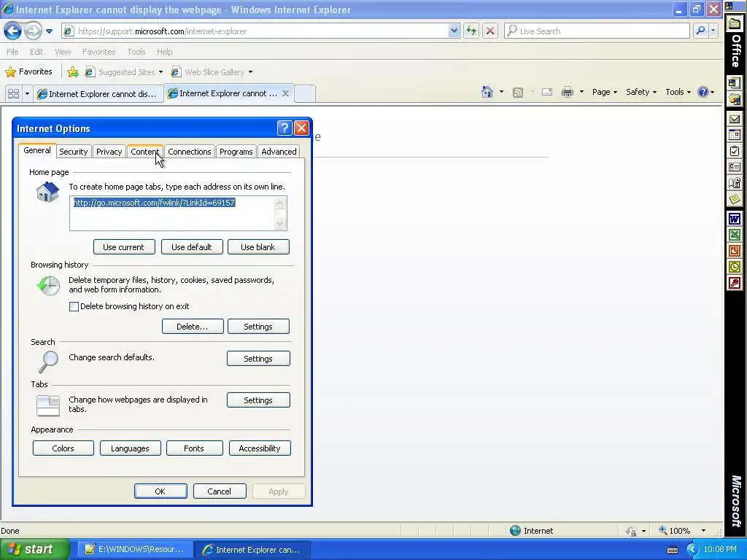The height and width of the screenshot is (560, 747).
Task: Switch to the Advanced tab
Action: [x=279, y=152]
